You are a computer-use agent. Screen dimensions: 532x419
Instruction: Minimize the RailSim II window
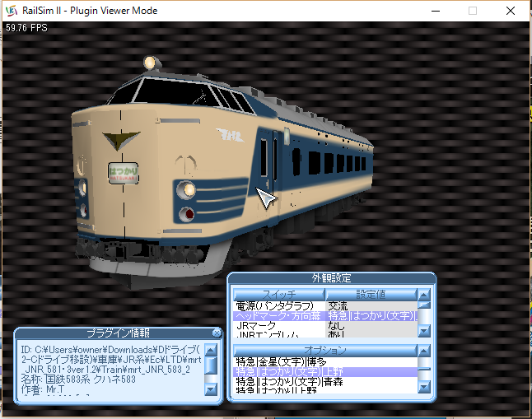pyautogui.click(x=436, y=11)
